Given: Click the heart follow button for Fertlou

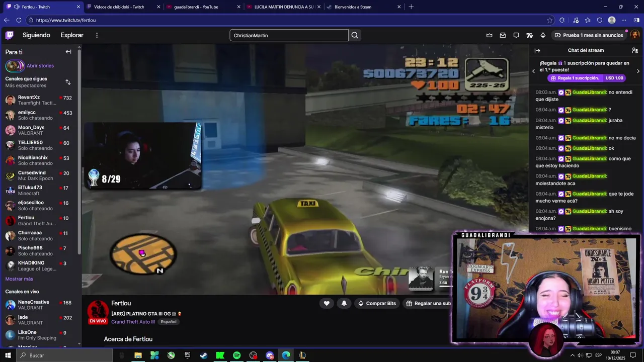Looking at the screenshot, I should tap(327, 303).
